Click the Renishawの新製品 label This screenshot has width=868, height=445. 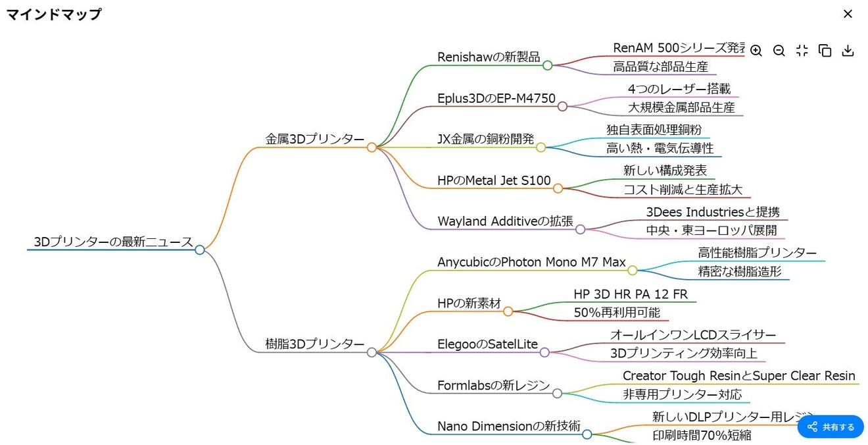[x=489, y=57]
